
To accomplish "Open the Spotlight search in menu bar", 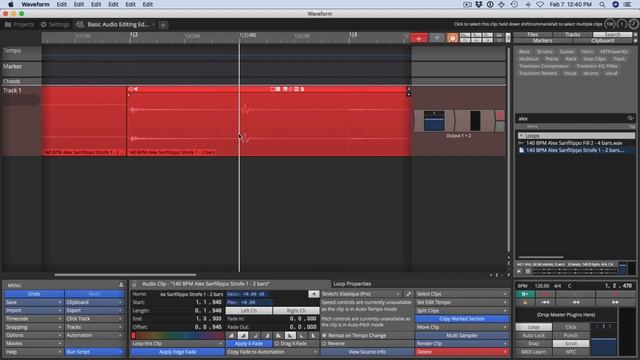I will 602,4.
